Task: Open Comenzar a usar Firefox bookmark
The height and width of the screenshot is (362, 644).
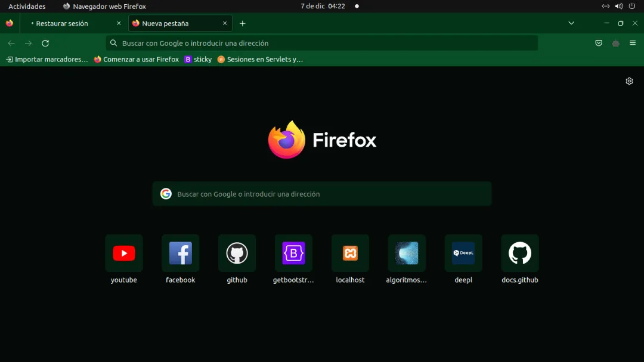Action: (x=137, y=60)
